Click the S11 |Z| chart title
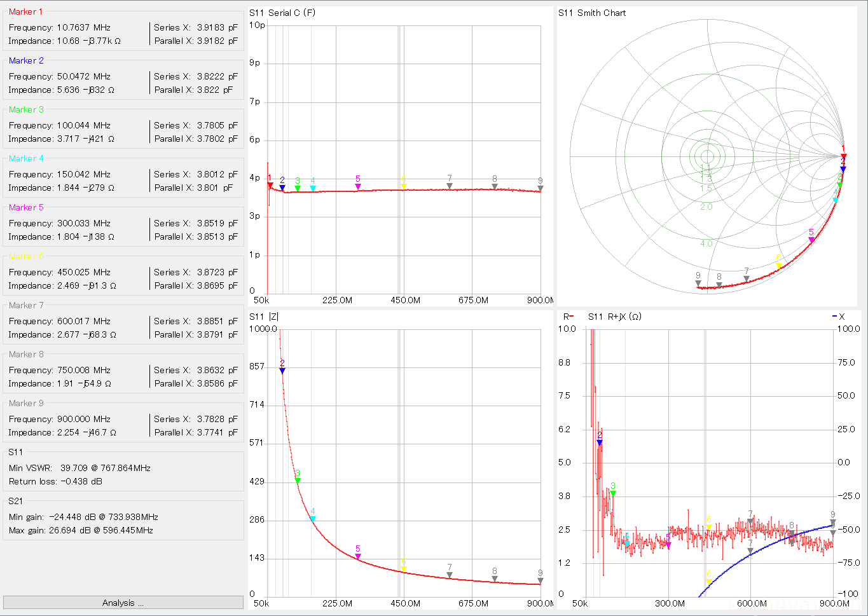 point(264,317)
